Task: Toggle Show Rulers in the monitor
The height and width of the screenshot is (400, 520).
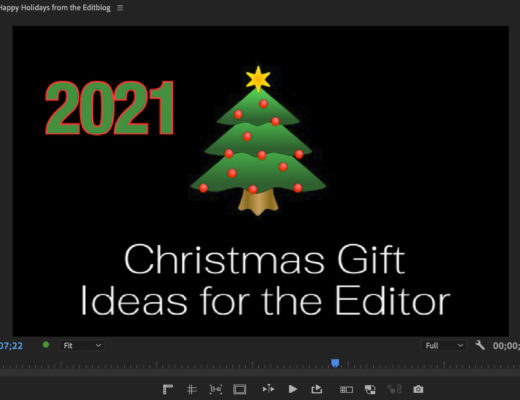Action: (x=168, y=389)
